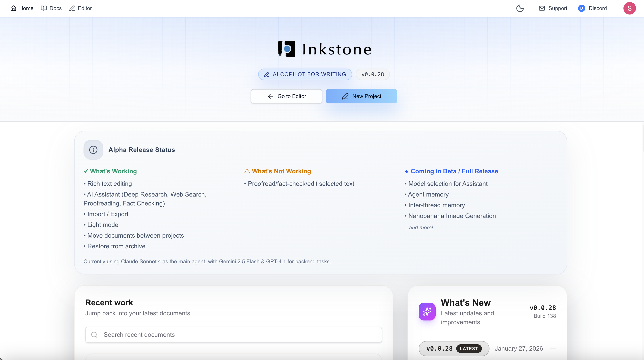Click the purple What's New sparkle icon
The height and width of the screenshot is (360, 644).
(427, 312)
